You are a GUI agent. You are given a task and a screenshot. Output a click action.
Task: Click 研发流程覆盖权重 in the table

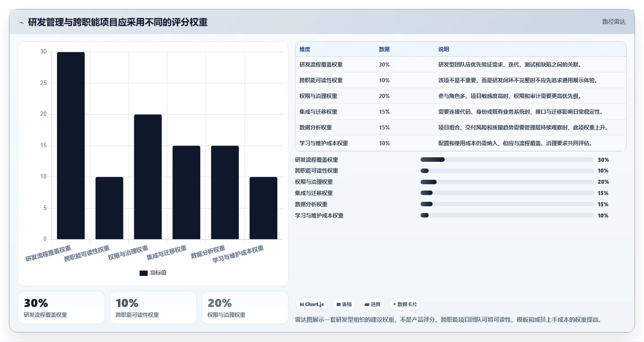321,65
